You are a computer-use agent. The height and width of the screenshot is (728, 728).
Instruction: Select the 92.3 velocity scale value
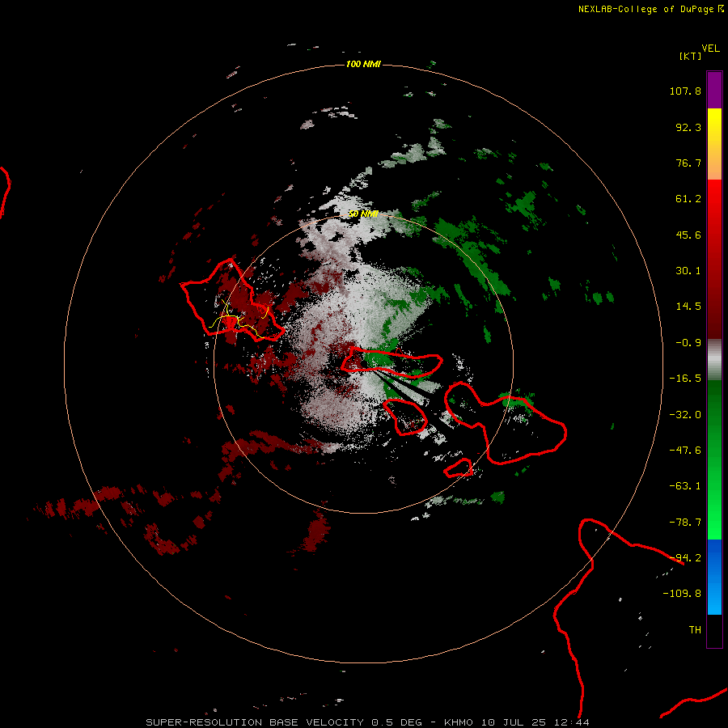click(x=688, y=127)
